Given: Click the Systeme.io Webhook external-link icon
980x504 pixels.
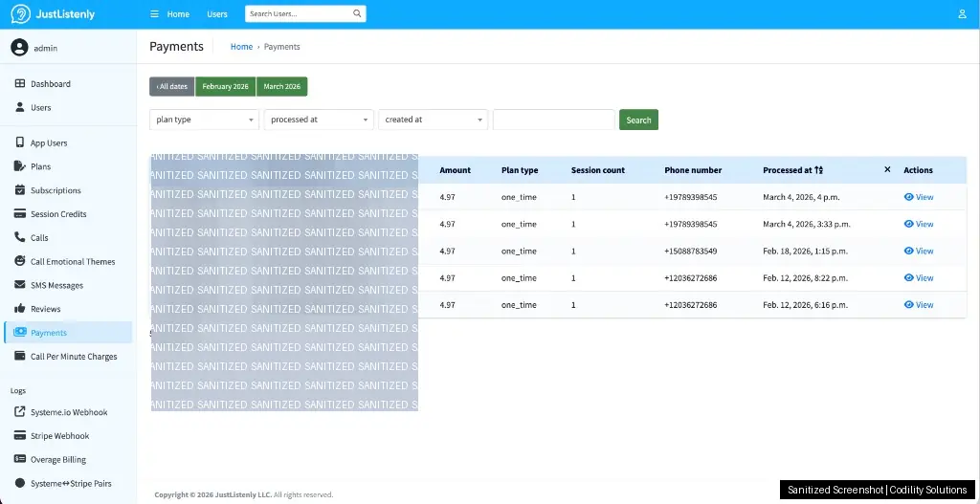Looking at the screenshot, I should pos(20,411).
